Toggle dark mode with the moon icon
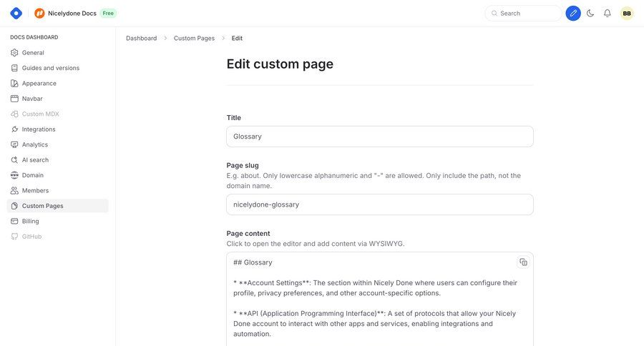 point(590,13)
